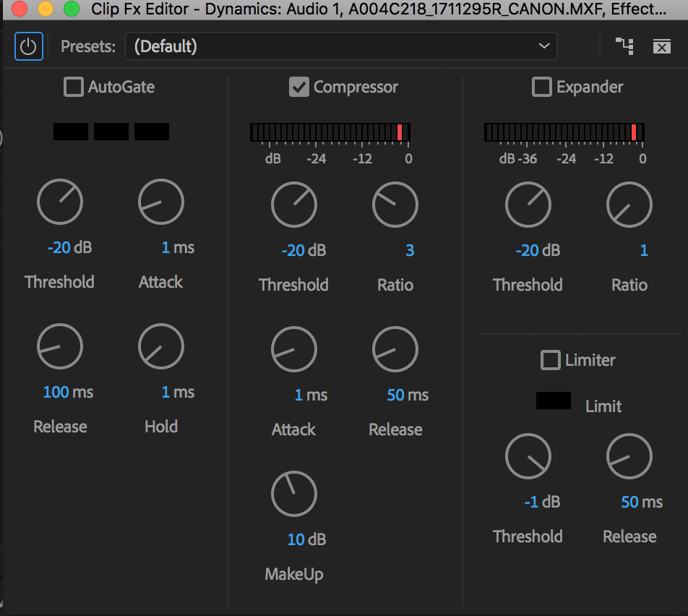Click the Compressor Attack knob
This screenshot has width=688, height=616.
click(x=294, y=349)
